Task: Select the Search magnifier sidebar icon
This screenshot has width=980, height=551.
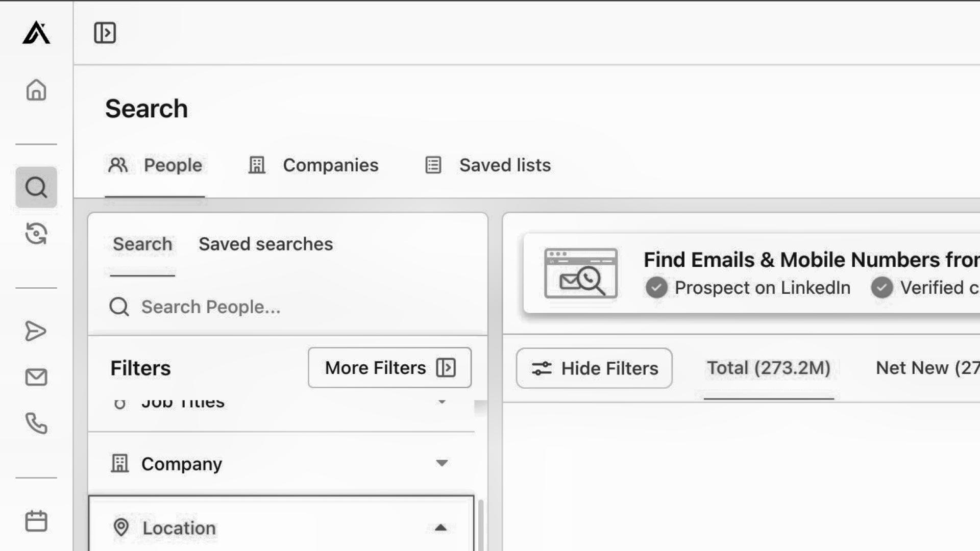Action: click(x=36, y=187)
